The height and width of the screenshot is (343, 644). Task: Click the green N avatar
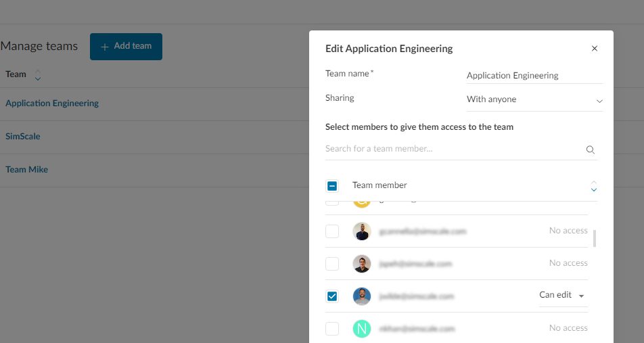[x=362, y=329]
